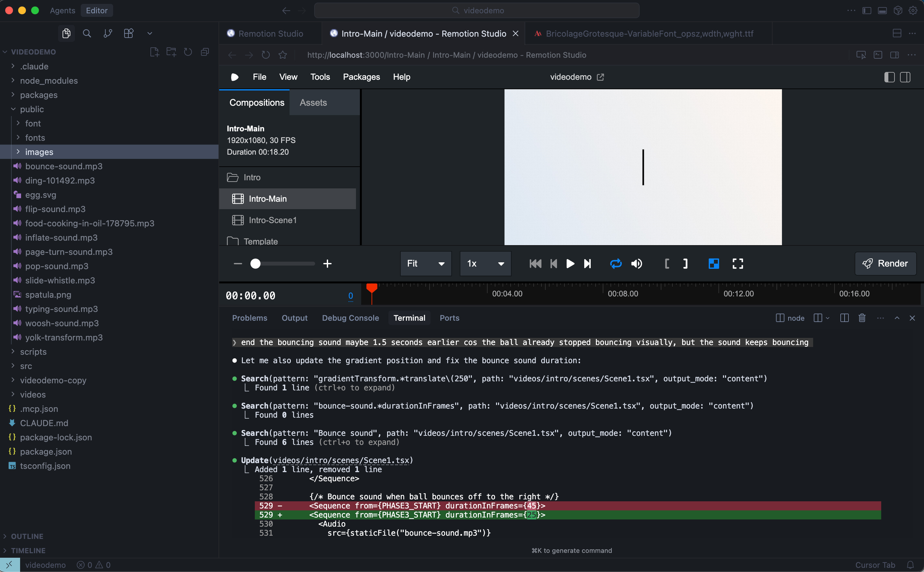The width and height of the screenshot is (924, 572).
Task: Mute the preview audio
Action: (636, 264)
